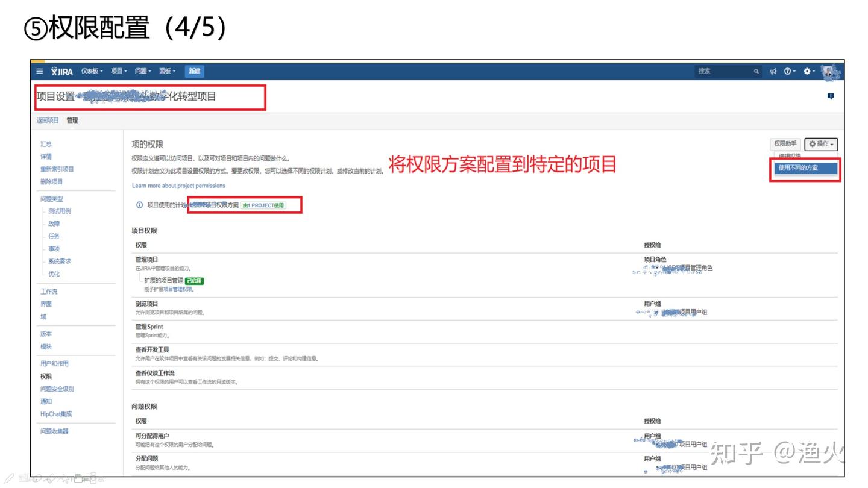Click the search magnifier icon

[x=756, y=71]
